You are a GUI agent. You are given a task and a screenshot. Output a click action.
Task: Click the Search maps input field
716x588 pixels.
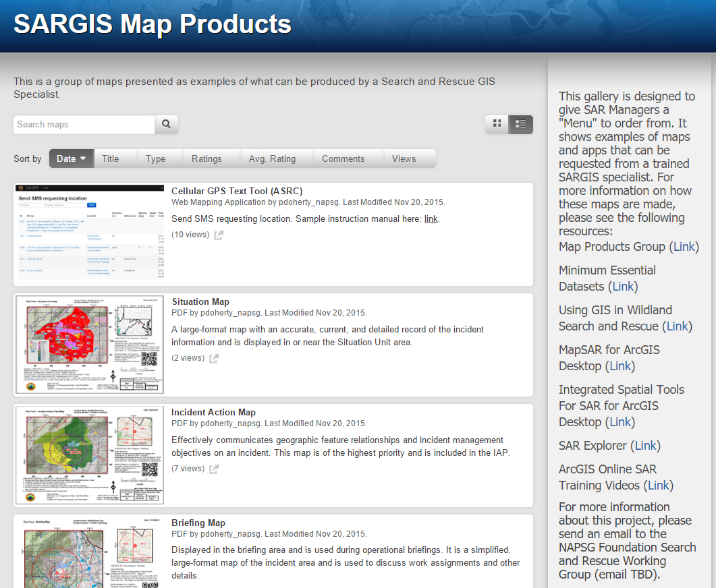coord(84,124)
